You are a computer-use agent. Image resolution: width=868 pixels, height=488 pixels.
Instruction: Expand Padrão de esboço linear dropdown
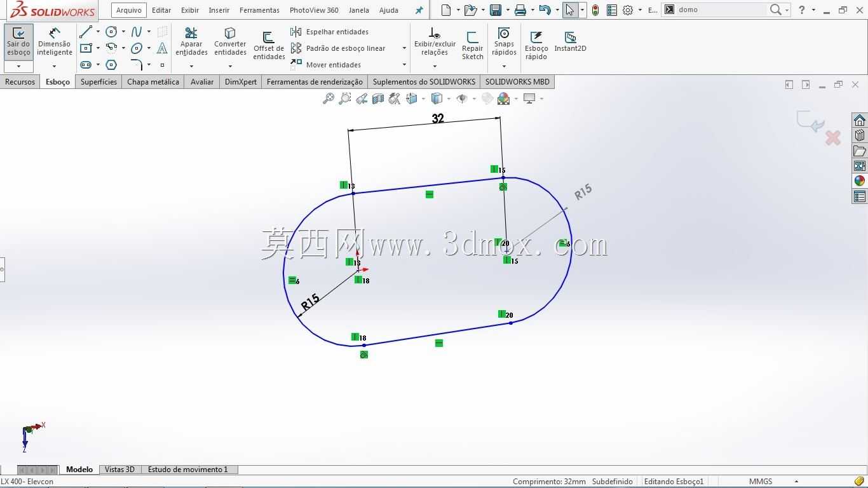point(404,48)
